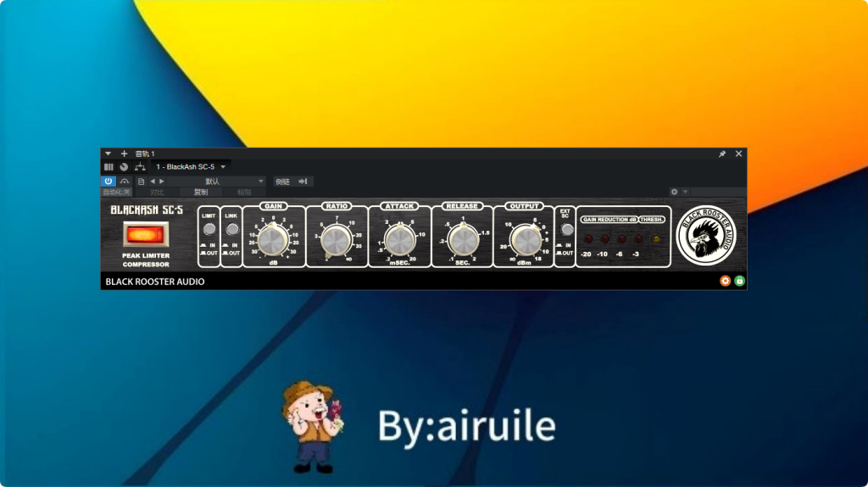This screenshot has width=868, height=487.
Task: Click the green lock license icon
Action: (739, 281)
